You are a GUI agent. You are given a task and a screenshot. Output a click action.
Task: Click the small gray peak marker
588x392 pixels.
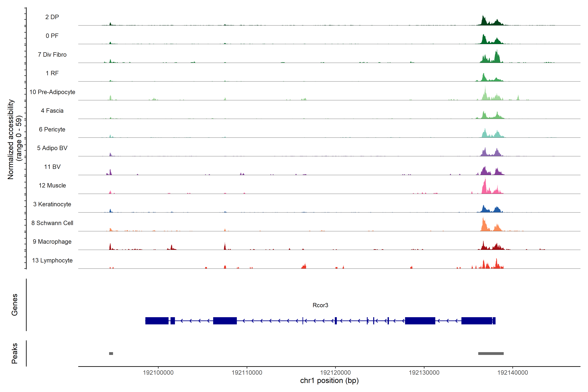[x=111, y=353]
